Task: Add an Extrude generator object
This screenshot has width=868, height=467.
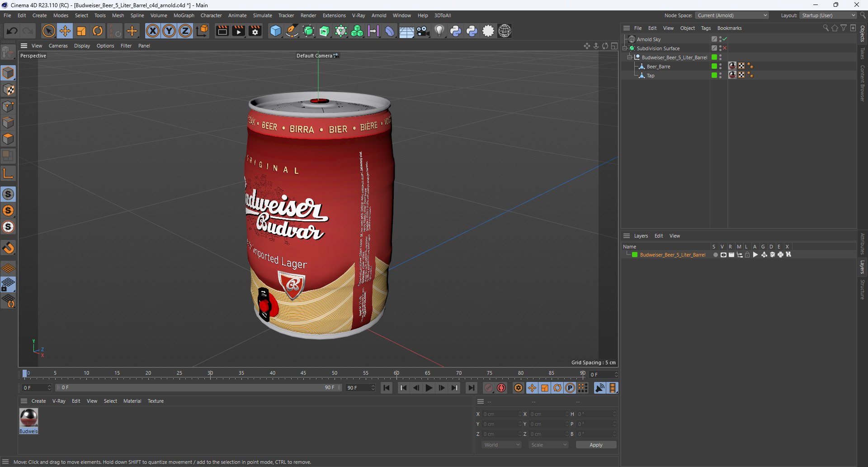Action: tap(325, 31)
